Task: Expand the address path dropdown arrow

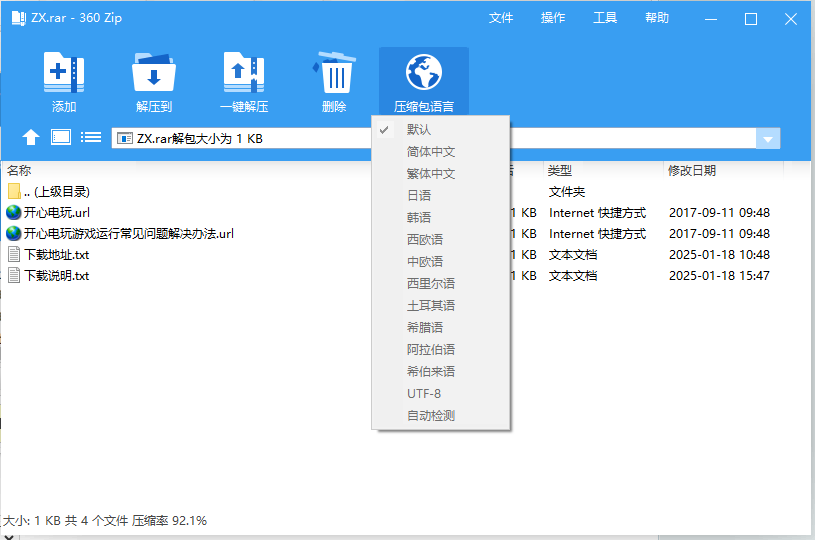Action: (768, 139)
